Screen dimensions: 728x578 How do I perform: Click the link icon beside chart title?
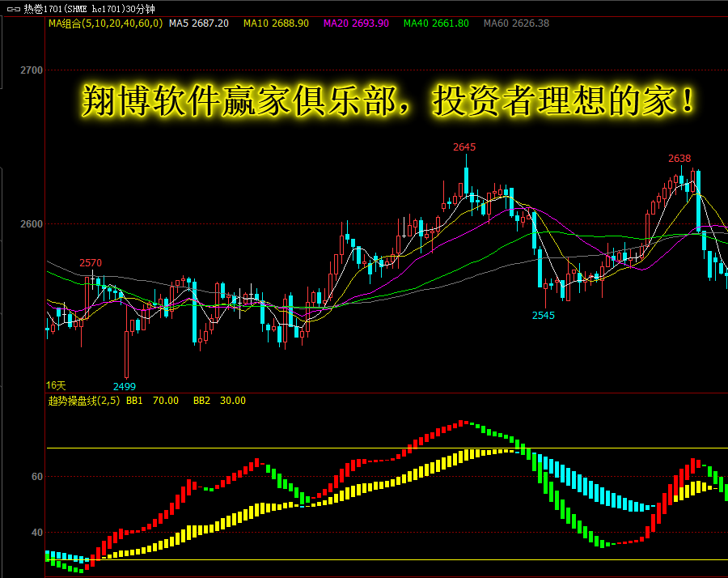click(x=14, y=9)
